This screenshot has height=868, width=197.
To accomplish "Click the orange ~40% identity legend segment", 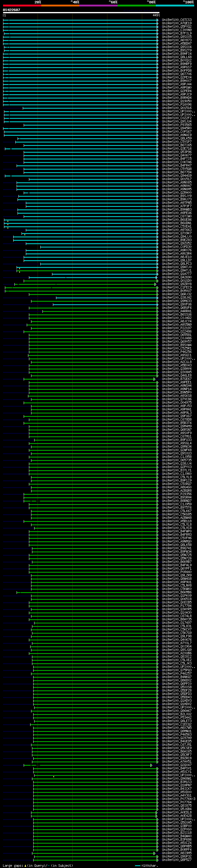I will point(60,6).
